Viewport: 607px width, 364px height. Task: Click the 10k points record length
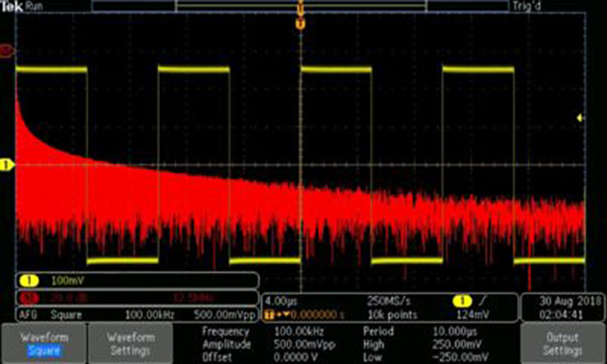392,315
